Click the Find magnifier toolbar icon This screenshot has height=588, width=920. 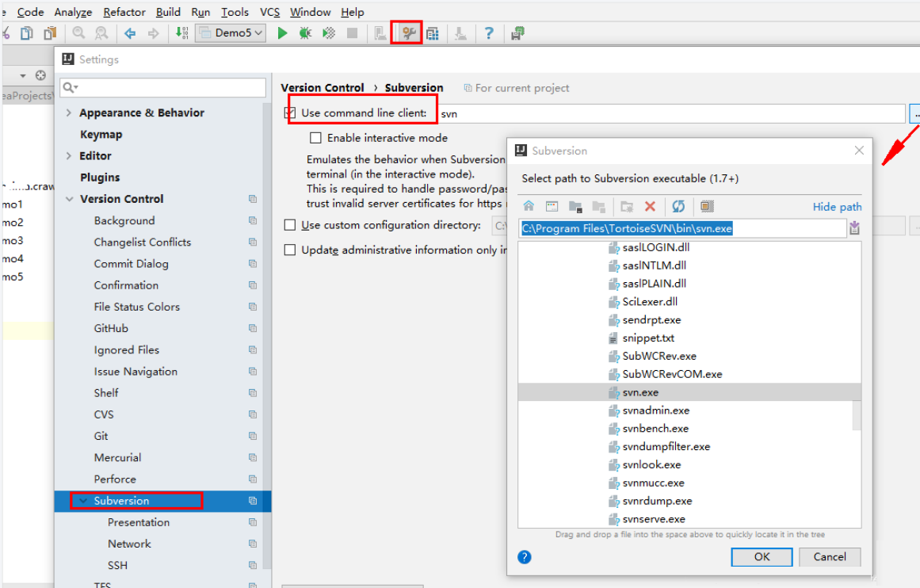78,33
